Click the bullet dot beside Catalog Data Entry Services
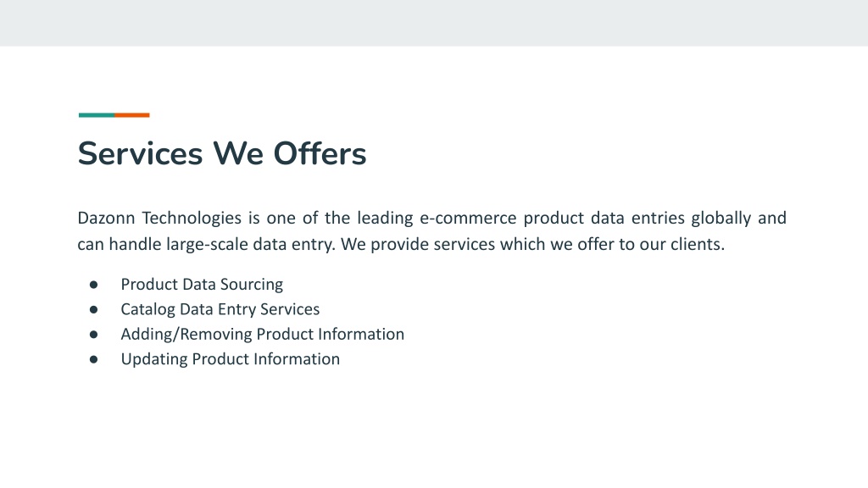Viewport: 868px width, 488px height. pos(93,309)
